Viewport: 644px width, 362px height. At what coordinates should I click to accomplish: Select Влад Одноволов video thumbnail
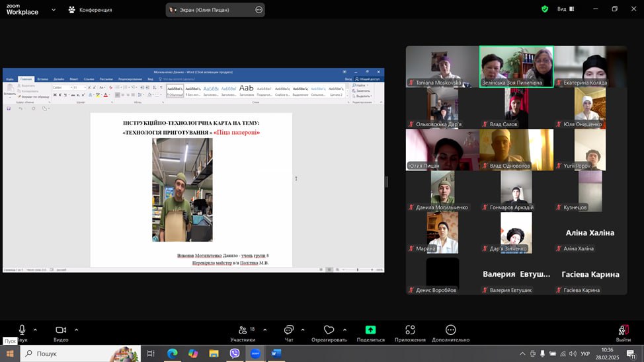click(516, 149)
